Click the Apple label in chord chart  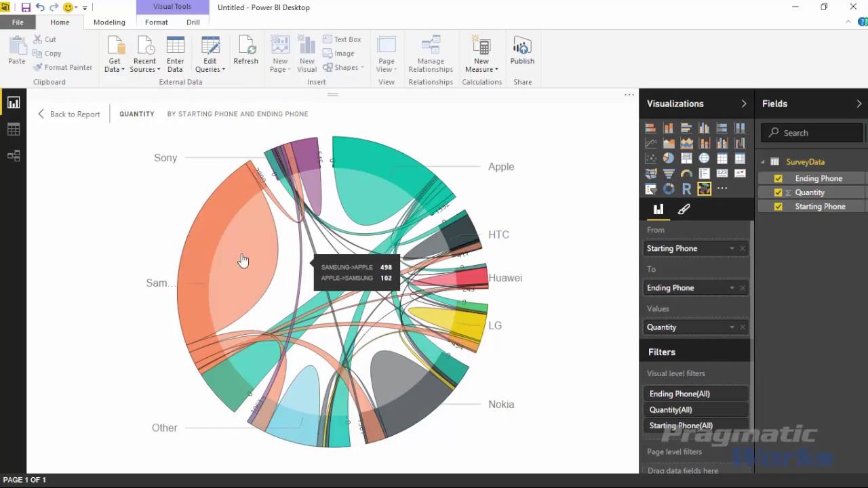501,167
